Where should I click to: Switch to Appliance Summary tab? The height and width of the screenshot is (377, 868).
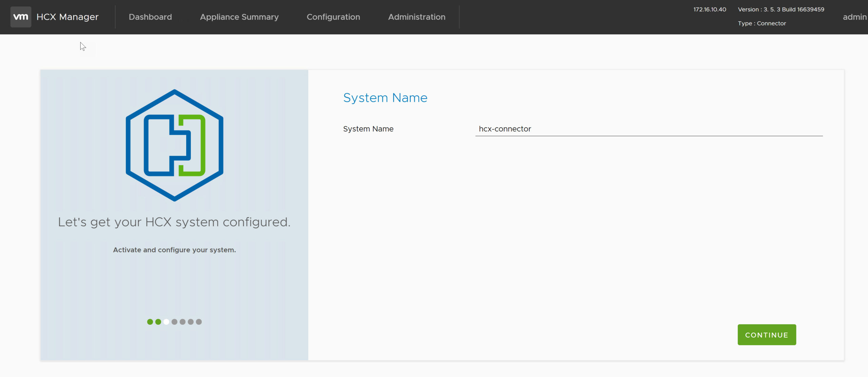239,17
